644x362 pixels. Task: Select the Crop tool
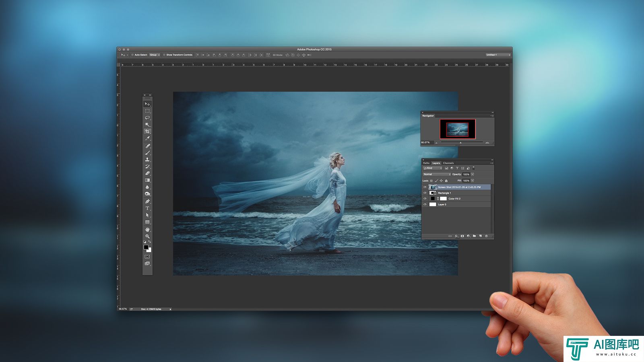pos(147,131)
